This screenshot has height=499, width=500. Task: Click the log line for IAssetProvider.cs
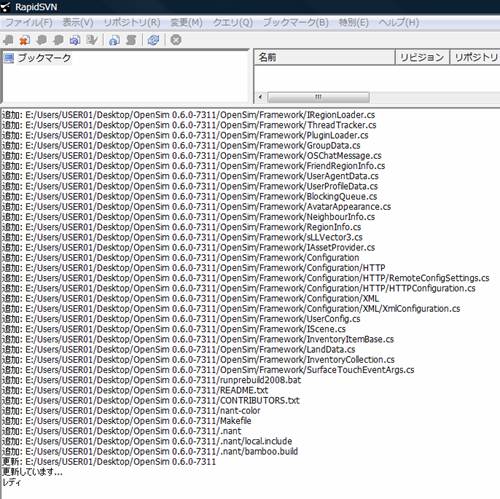189,247
